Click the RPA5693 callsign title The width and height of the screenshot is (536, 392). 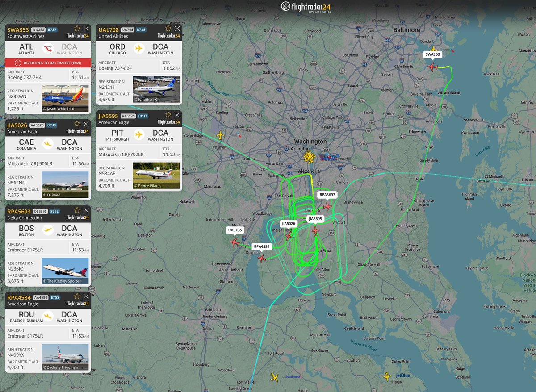19,212
